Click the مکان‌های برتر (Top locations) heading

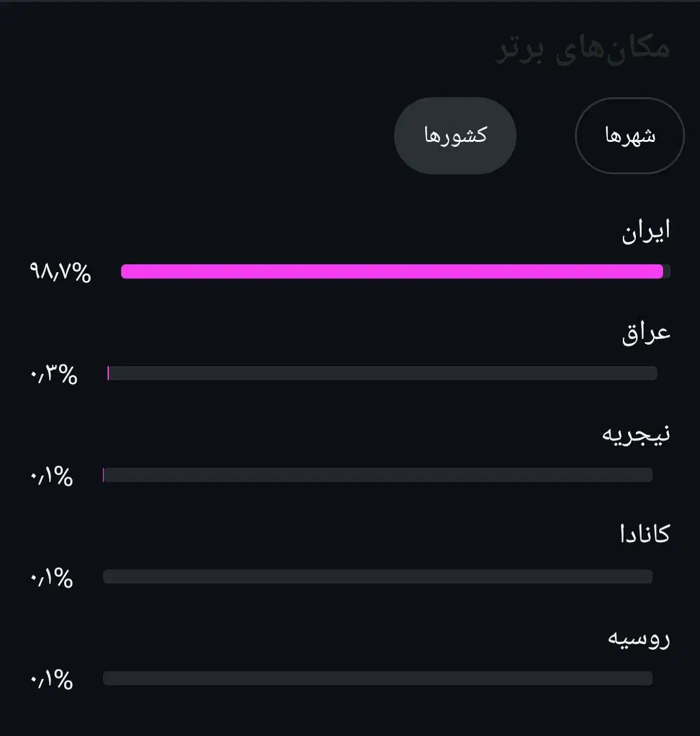[x=582, y=50]
